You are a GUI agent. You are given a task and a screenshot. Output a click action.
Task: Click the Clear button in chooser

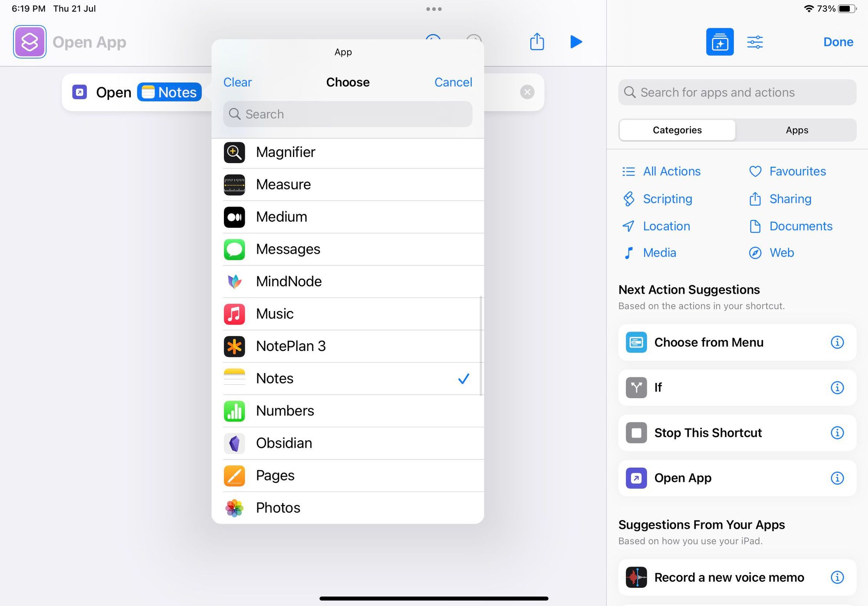[x=238, y=82]
